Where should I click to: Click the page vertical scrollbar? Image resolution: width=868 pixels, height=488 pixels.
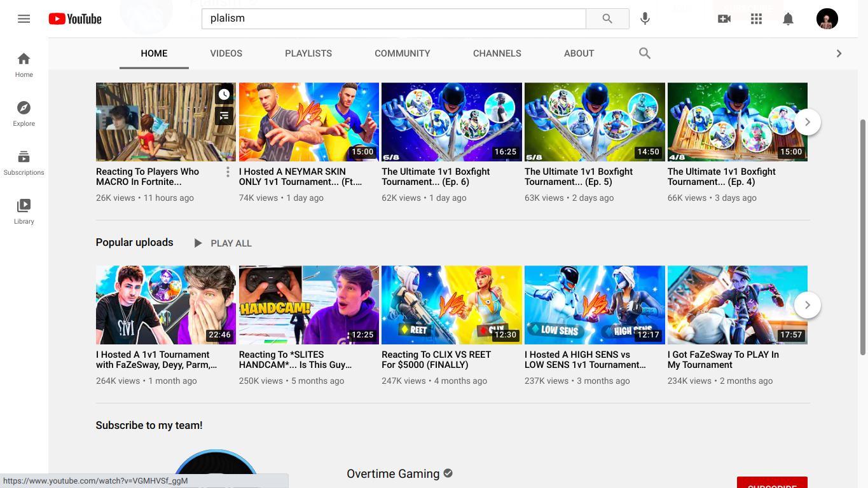coord(864,236)
